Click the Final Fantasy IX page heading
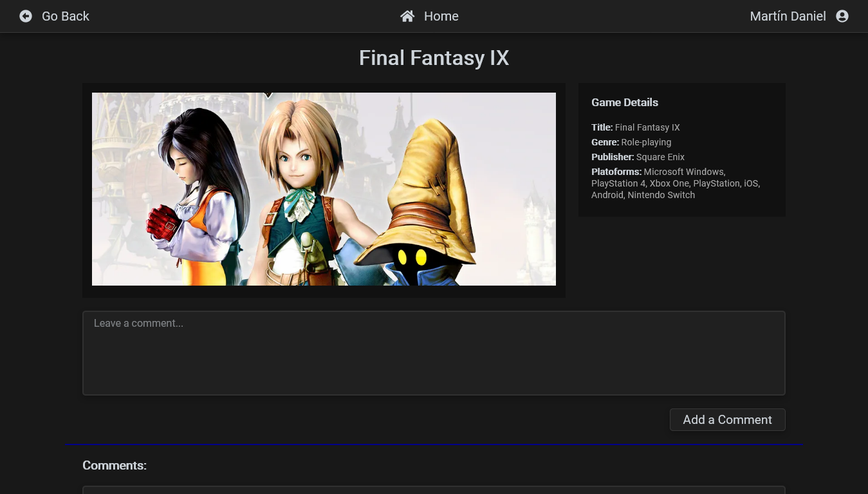Image resolution: width=868 pixels, height=494 pixels. [434, 58]
